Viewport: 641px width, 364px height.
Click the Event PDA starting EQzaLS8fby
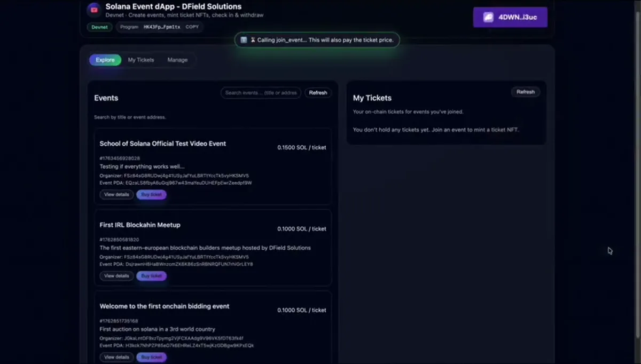(x=189, y=183)
